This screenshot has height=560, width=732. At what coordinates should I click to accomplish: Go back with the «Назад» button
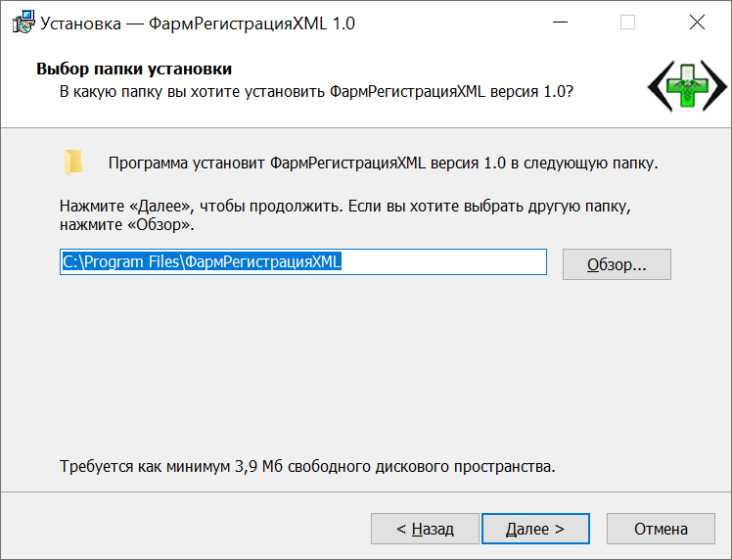(x=425, y=529)
